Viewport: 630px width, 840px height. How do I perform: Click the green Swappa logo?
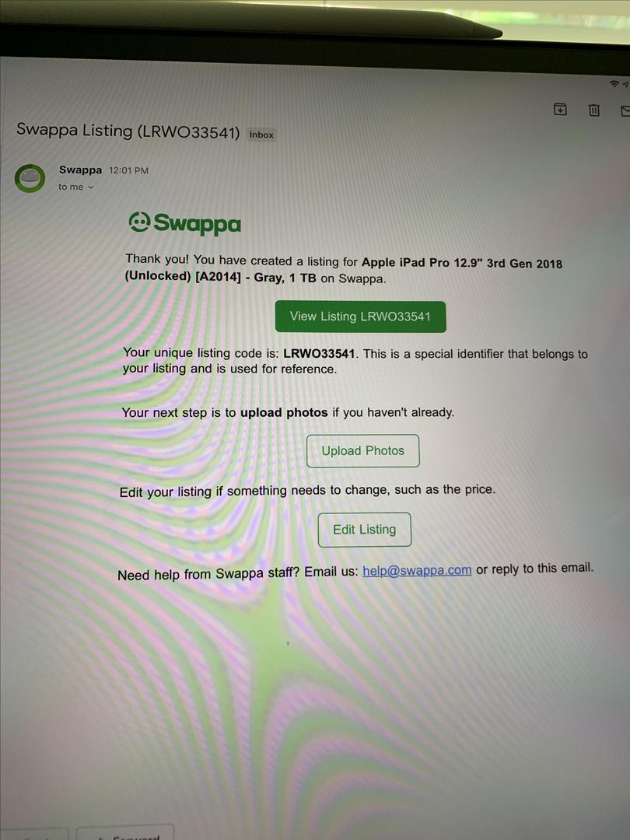click(185, 223)
